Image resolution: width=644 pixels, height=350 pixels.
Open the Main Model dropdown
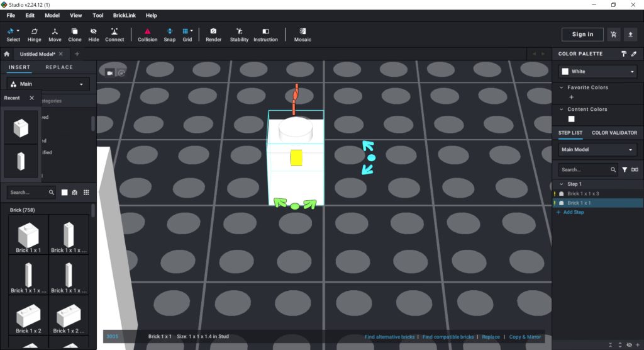click(x=597, y=150)
